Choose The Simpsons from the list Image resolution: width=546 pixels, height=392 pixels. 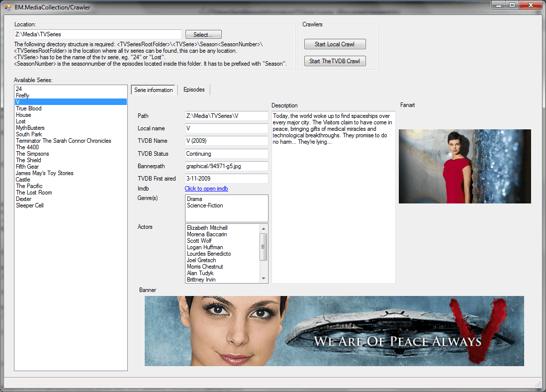tap(71, 154)
